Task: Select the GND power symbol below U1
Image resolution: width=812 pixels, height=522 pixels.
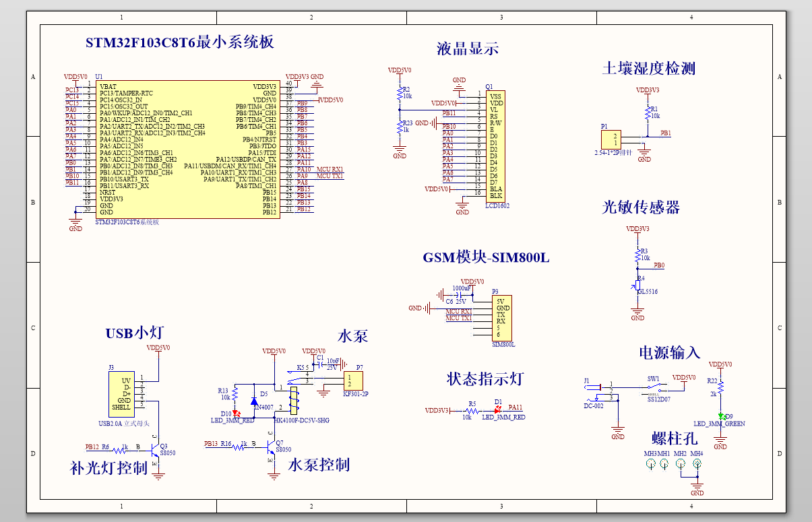Action: 75,224
